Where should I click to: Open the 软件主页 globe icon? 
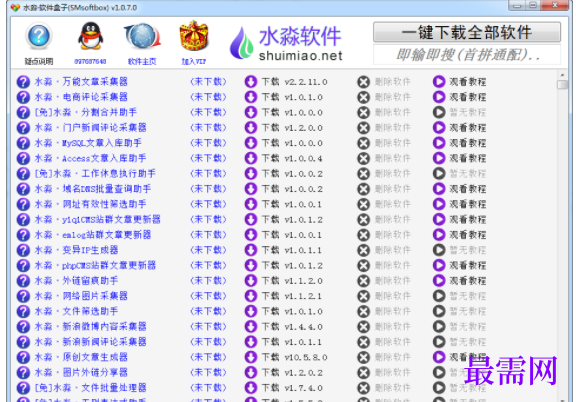(142, 36)
